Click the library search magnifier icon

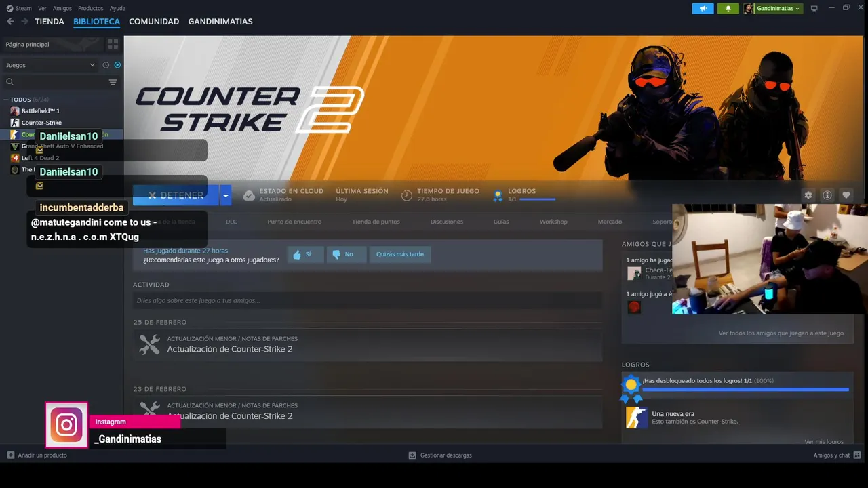pyautogui.click(x=9, y=82)
